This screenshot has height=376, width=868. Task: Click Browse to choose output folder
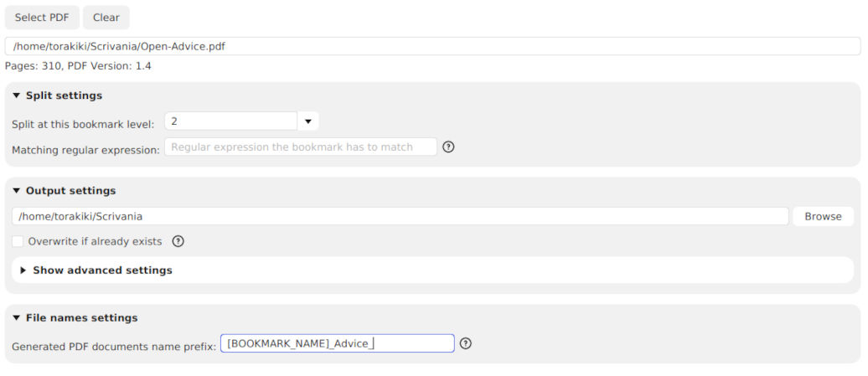click(x=823, y=216)
